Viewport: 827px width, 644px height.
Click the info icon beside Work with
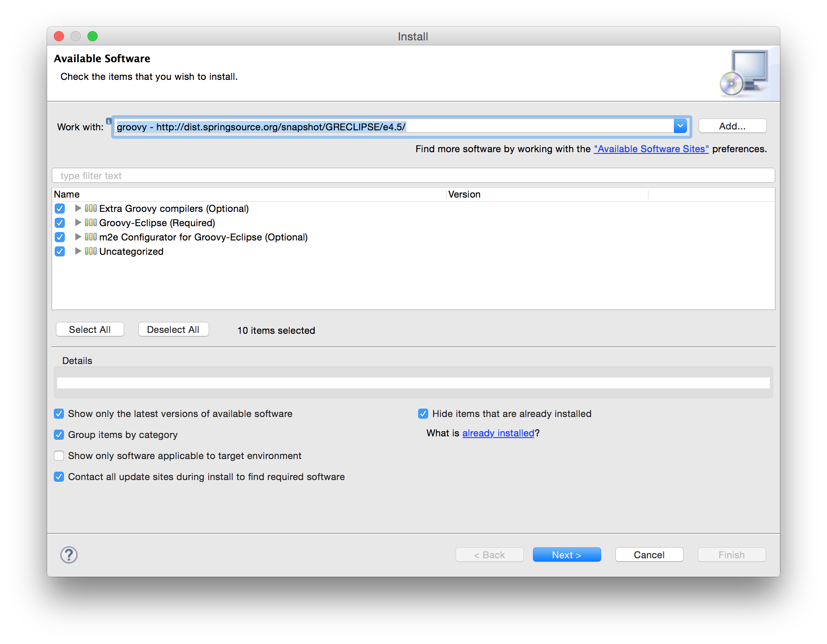coord(109,121)
